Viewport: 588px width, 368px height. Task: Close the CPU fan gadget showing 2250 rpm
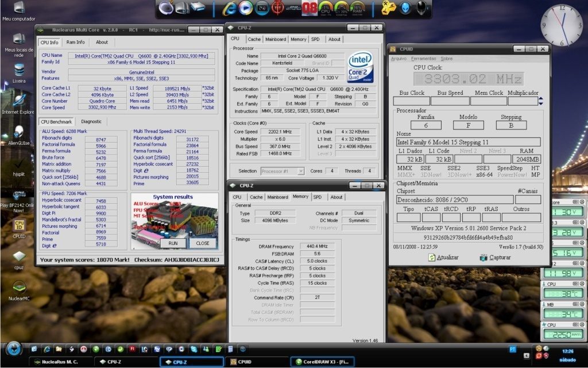[582, 324]
